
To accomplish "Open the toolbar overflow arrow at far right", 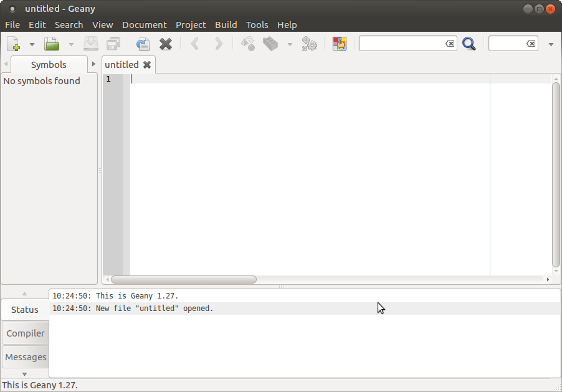I will [x=551, y=45].
